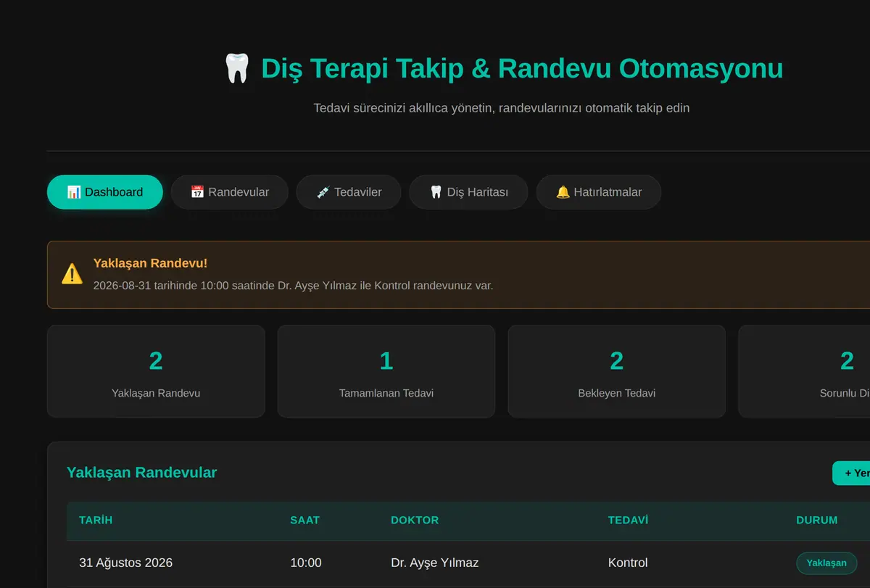Click the Yaklaşan Randevular section heading
This screenshot has height=588, width=870.
point(141,473)
